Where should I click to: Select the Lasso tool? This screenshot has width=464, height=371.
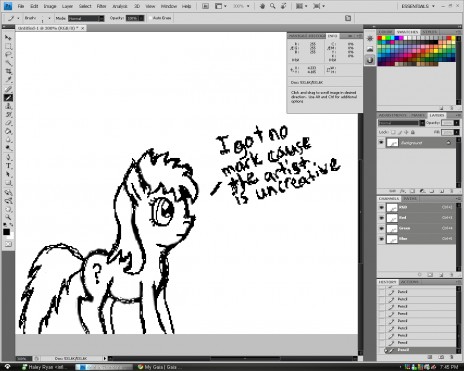8,55
